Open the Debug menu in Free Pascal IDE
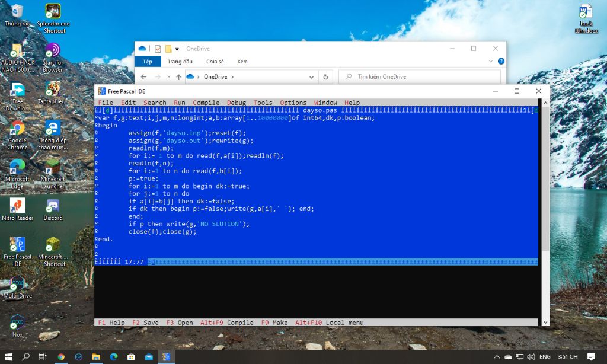Screen dimensions: 607x364 pos(236,103)
